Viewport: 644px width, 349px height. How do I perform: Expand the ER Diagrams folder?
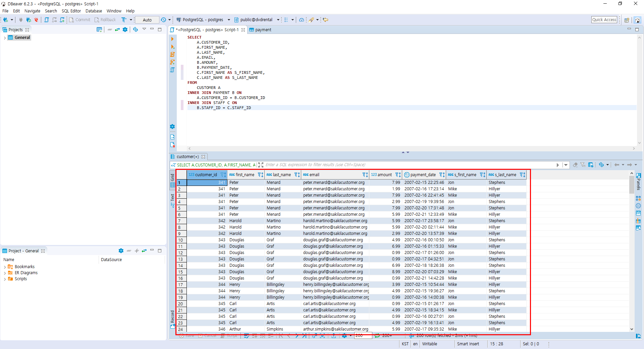[x=5, y=273]
